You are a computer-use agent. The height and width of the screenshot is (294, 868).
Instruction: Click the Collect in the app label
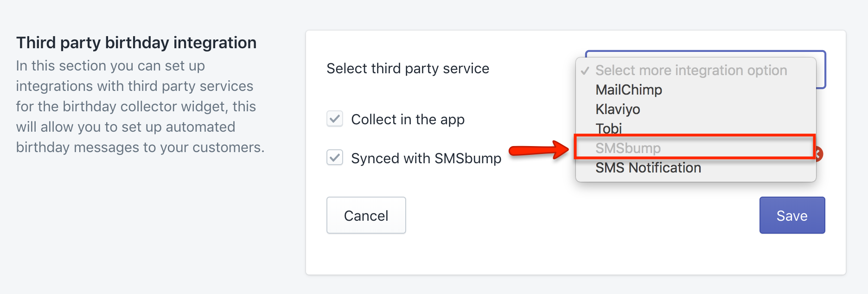coord(408,120)
